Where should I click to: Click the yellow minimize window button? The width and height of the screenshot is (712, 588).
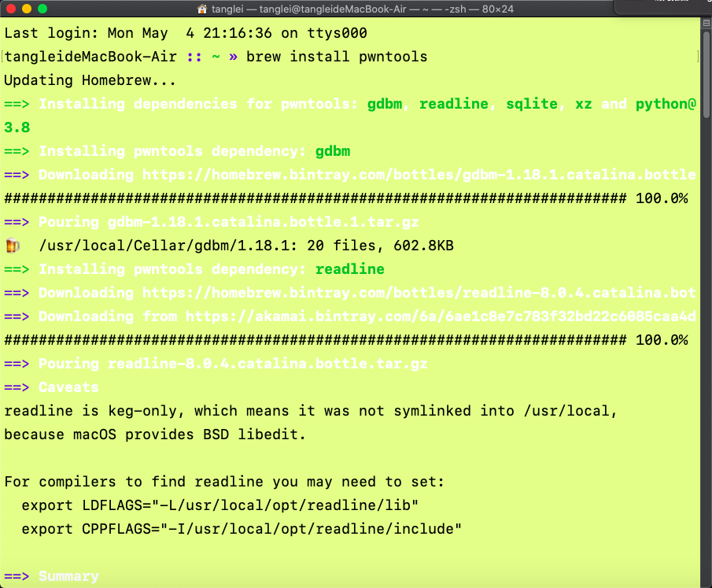(27, 9)
